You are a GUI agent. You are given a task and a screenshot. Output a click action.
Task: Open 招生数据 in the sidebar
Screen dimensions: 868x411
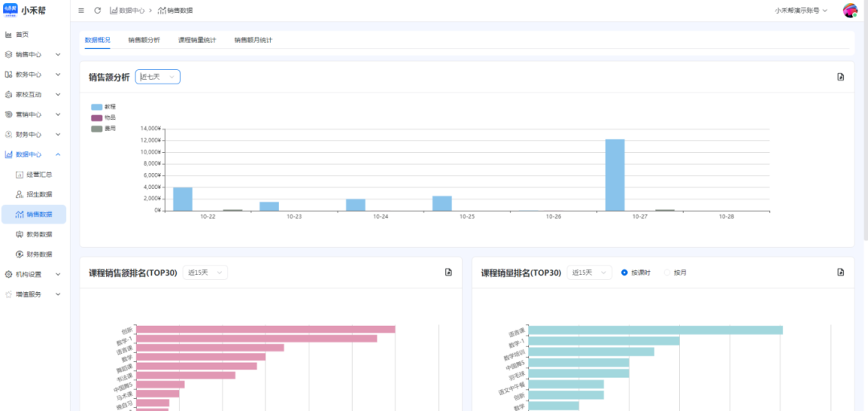click(x=39, y=194)
